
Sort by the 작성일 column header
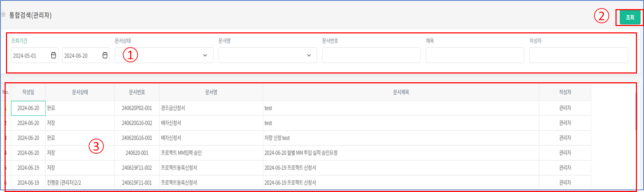coord(28,92)
